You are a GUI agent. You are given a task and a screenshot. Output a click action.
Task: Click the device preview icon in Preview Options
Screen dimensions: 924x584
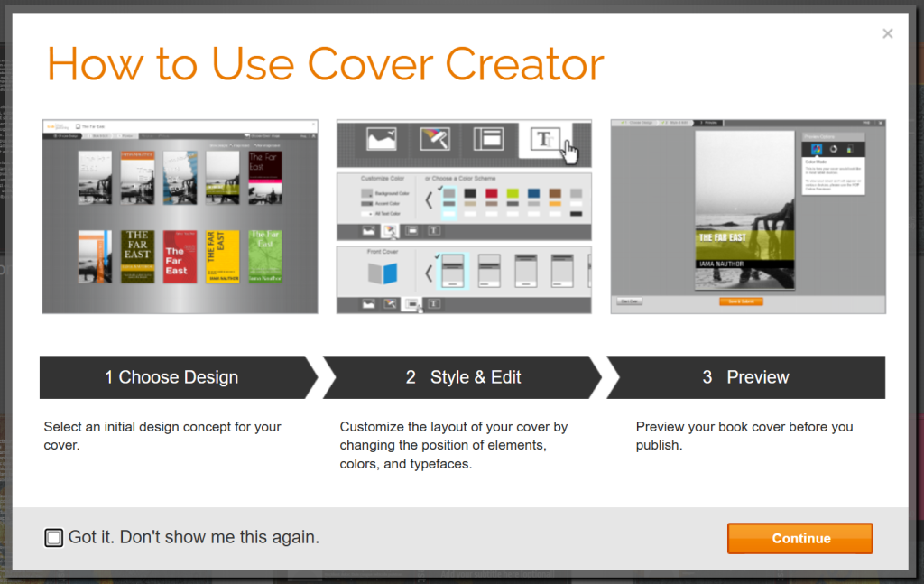[x=850, y=149]
